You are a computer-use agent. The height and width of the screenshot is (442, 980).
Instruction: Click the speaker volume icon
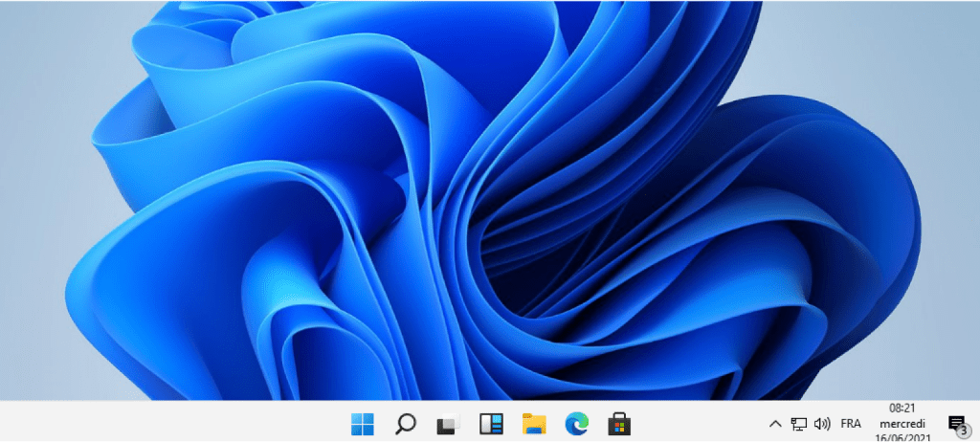coord(821,423)
